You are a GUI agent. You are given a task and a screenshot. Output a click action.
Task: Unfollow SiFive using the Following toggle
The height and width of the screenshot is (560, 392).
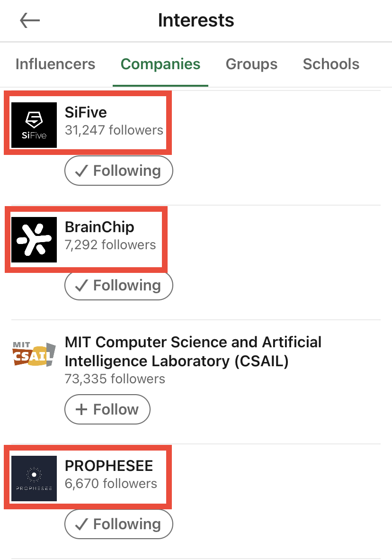click(x=119, y=171)
